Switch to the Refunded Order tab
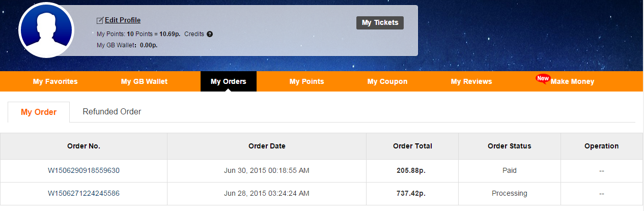Screen dimensions: 644x211 tap(112, 112)
